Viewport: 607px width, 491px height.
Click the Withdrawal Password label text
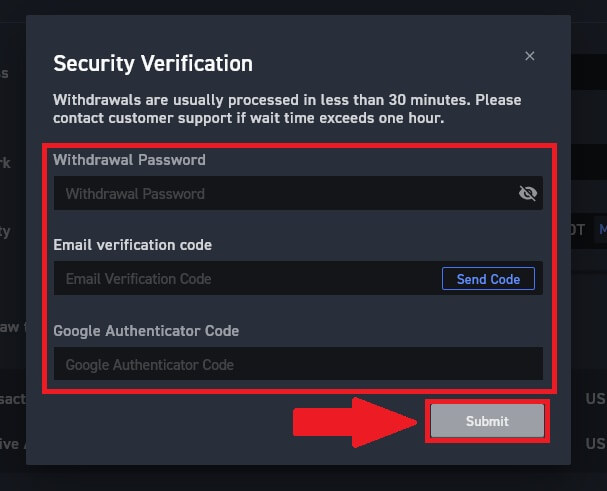click(129, 160)
